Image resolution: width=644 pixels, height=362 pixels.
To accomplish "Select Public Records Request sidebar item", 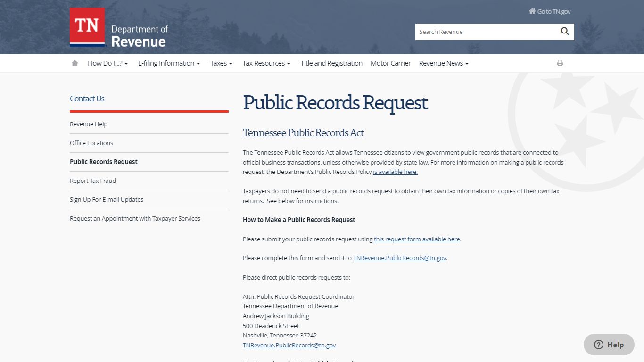I will [104, 162].
